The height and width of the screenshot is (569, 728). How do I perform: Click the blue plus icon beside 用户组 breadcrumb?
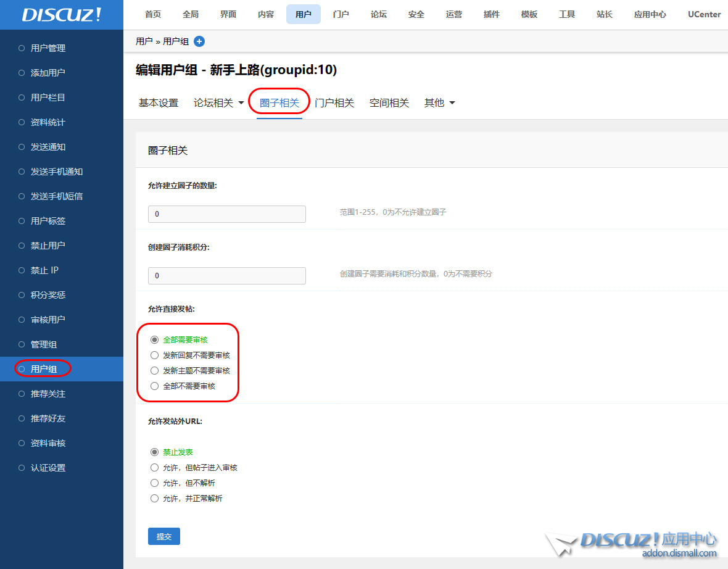pos(199,41)
